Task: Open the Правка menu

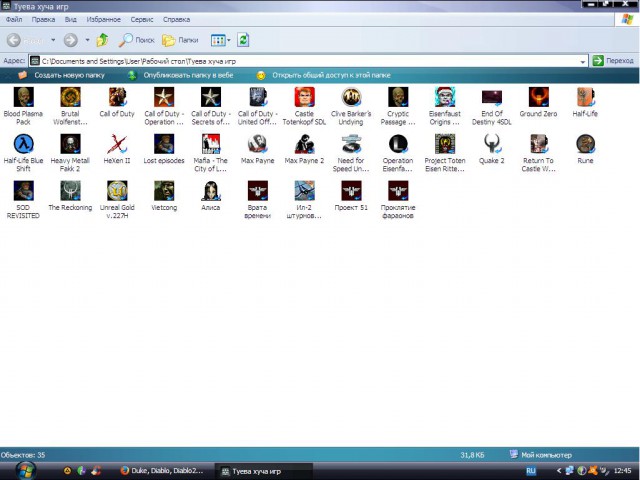Action: pyautogui.click(x=43, y=19)
